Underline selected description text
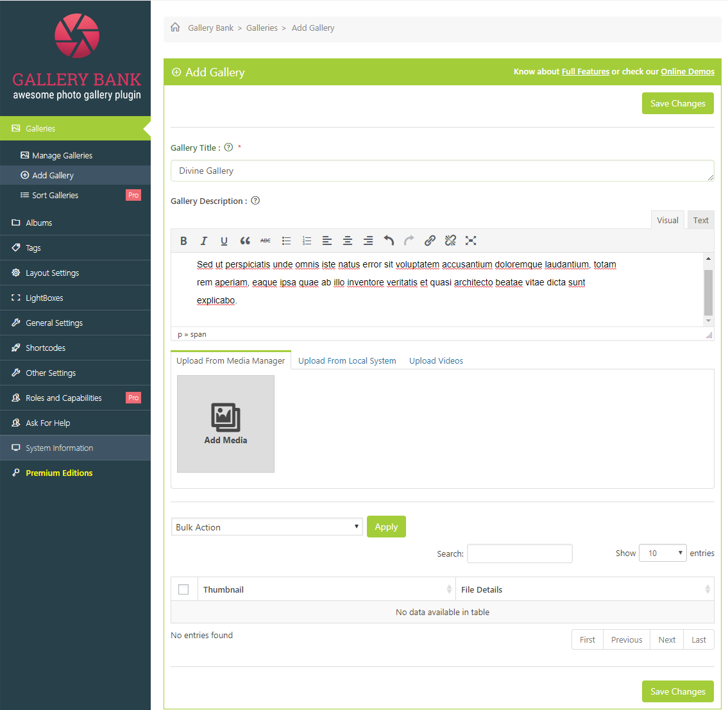Image resolution: width=728 pixels, height=710 pixels. click(x=224, y=241)
